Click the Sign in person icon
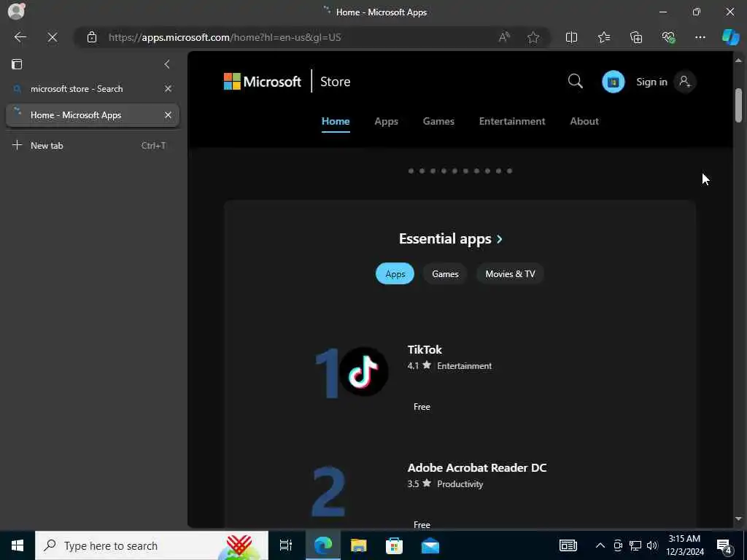 684,82
